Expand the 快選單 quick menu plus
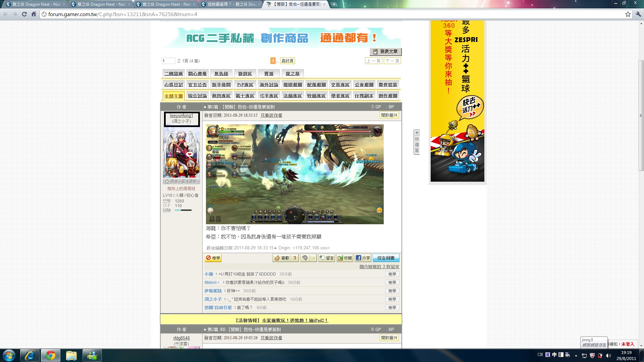The image size is (644, 362). pos(417,133)
